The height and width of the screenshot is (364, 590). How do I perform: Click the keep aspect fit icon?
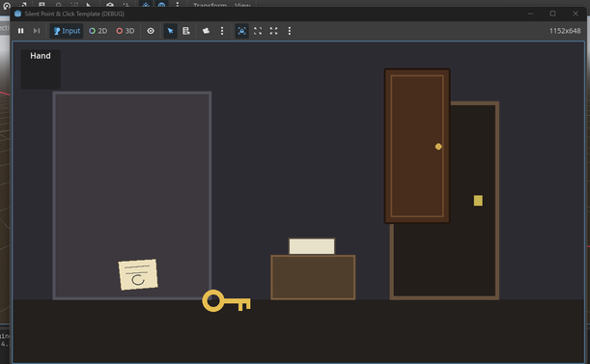pos(258,31)
